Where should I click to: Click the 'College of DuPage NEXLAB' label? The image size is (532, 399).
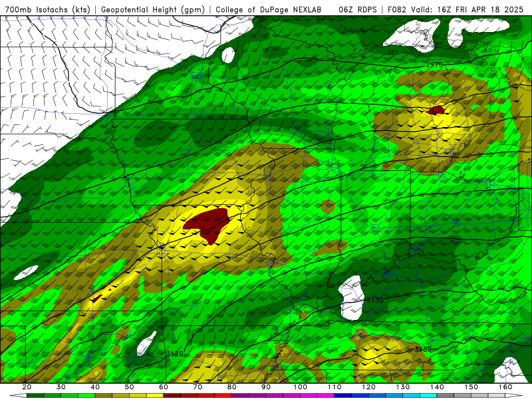click(269, 9)
